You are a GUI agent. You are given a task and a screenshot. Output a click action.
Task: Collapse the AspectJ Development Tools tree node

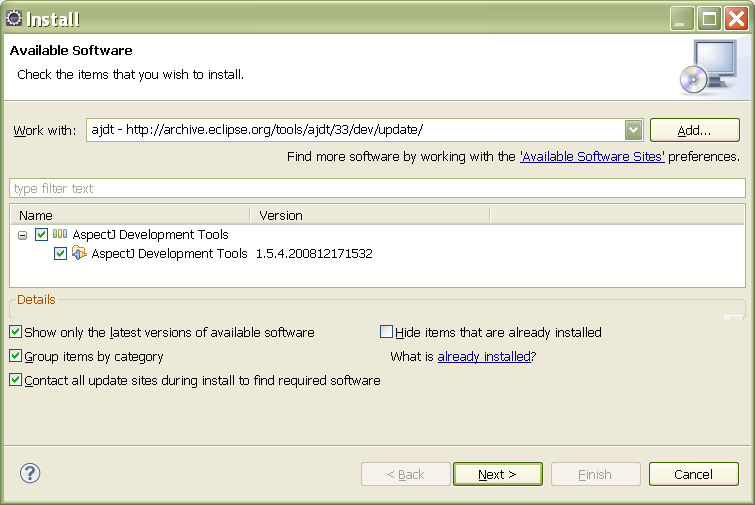pos(23,235)
